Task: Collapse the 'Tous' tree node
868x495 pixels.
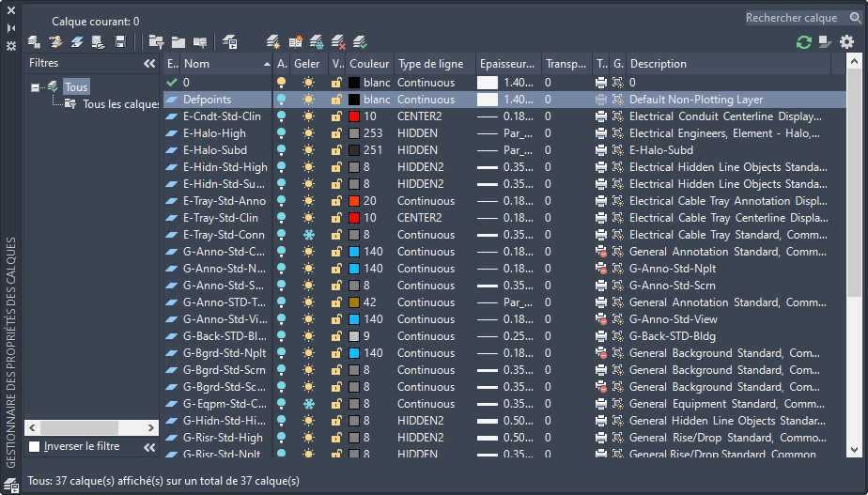Action: pyautogui.click(x=35, y=87)
